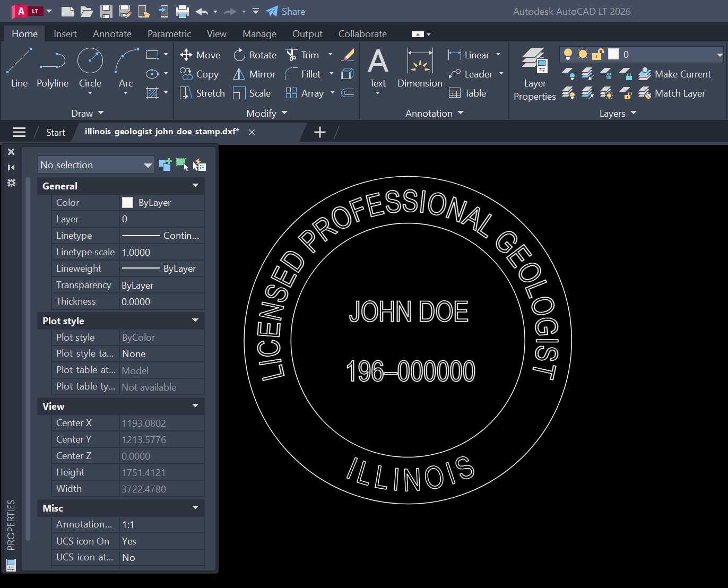Insert a Table annotation
Image resolution: width=728 pixels, height=588 pixels.
467,93
